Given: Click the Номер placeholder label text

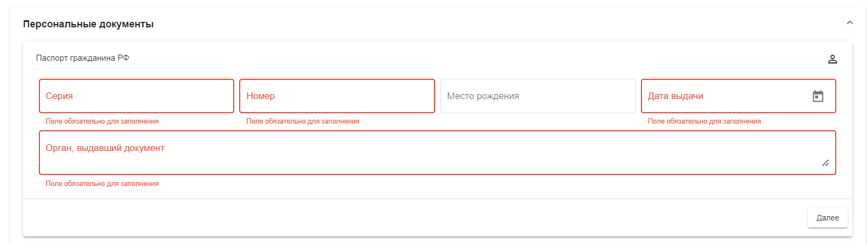Looking at the screenshot, I should coord(261,96).
